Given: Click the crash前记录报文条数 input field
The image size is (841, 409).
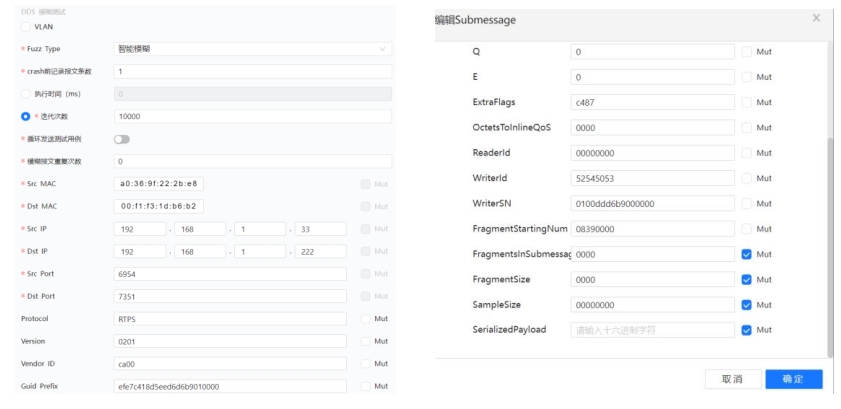Looking at the screenshot, I should (x=252, y=71).
